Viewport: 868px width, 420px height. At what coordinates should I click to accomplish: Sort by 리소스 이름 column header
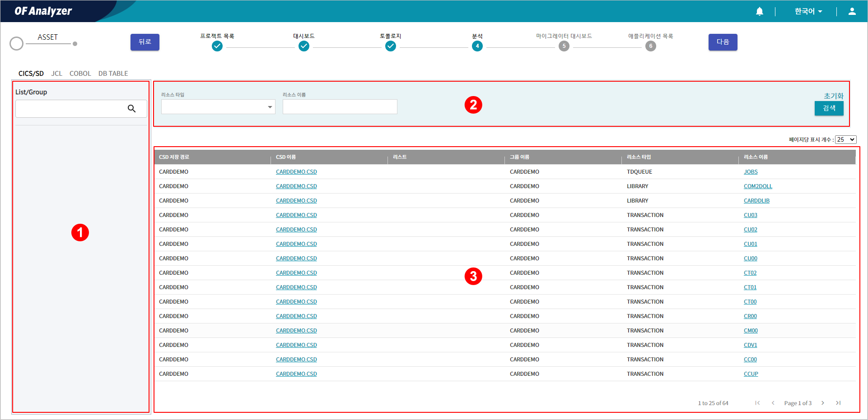coord(756,157)
